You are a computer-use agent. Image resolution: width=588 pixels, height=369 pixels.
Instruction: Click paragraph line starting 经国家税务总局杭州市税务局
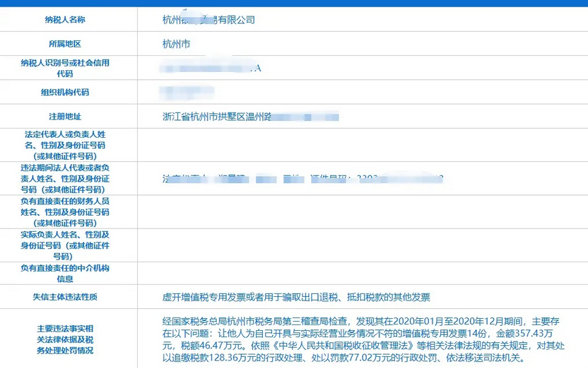coord(360,322)
